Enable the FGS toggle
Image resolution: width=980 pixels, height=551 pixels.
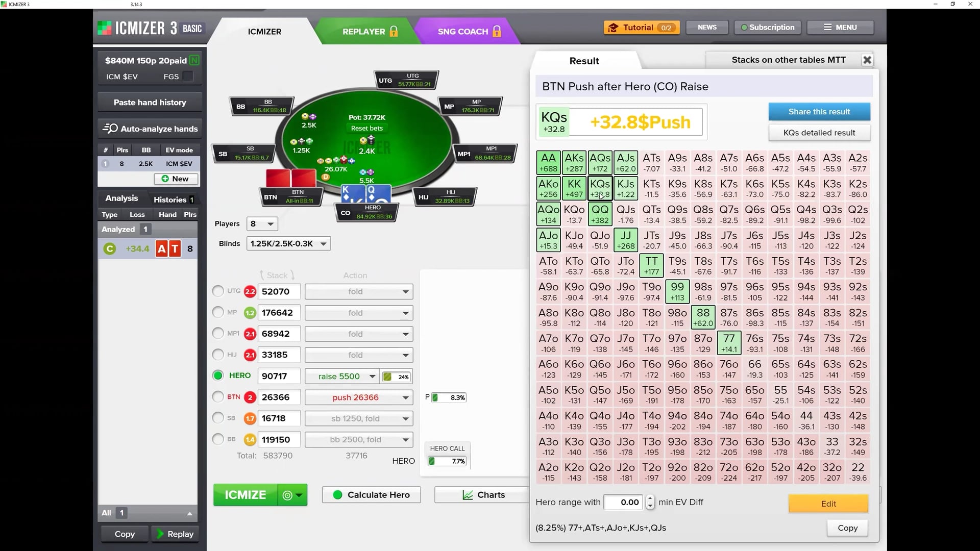pos(187,77)
